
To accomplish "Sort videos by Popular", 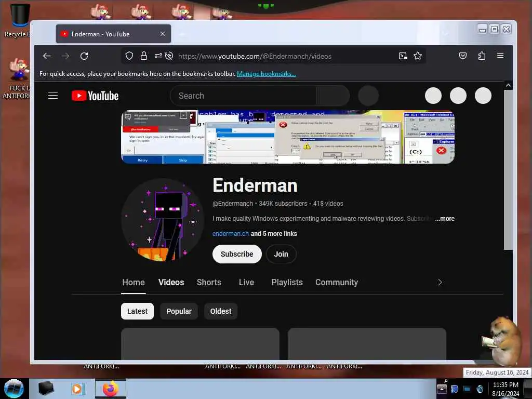I will tap(179, 311).
